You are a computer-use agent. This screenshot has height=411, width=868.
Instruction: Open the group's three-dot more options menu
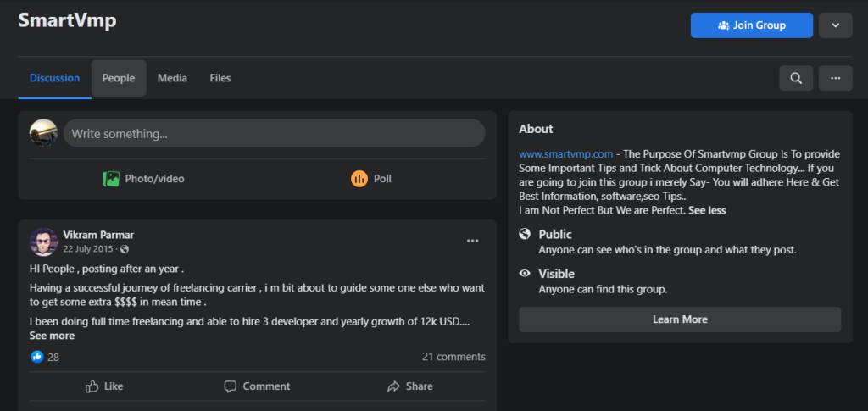point(835,78)
